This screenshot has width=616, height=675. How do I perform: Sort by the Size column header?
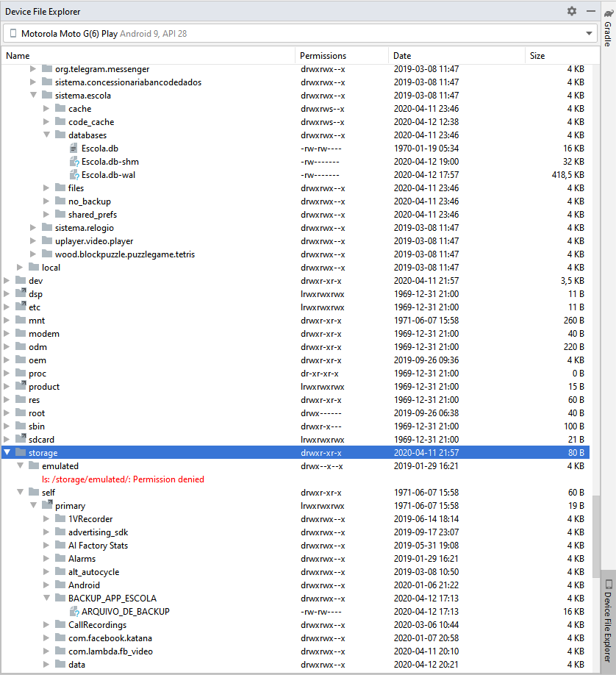point(537,56)
